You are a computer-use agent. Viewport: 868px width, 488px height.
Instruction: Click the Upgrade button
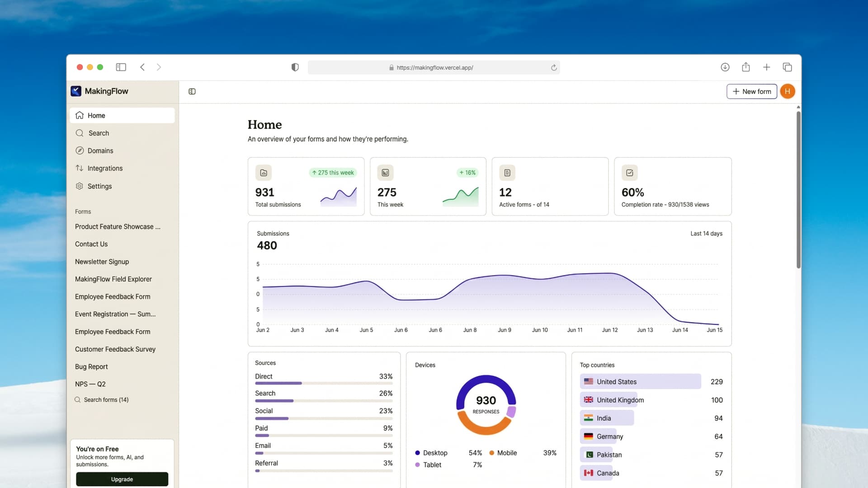tap(122, 479)
